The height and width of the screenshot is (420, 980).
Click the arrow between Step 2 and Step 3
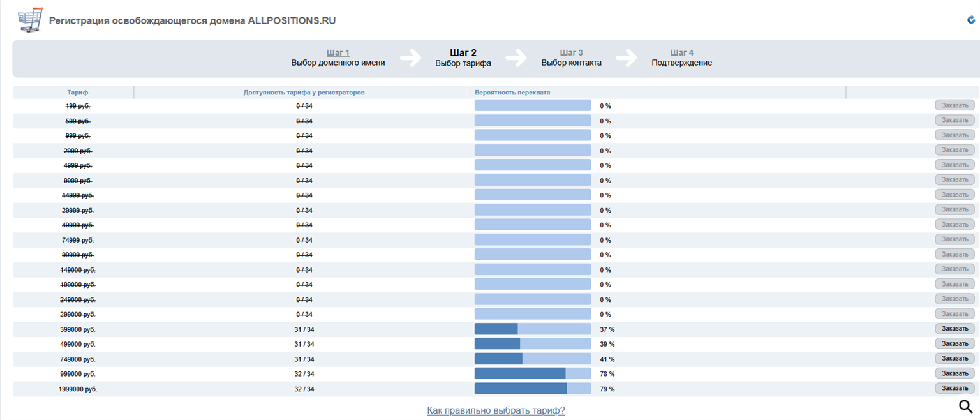click(x=516, y=58)
